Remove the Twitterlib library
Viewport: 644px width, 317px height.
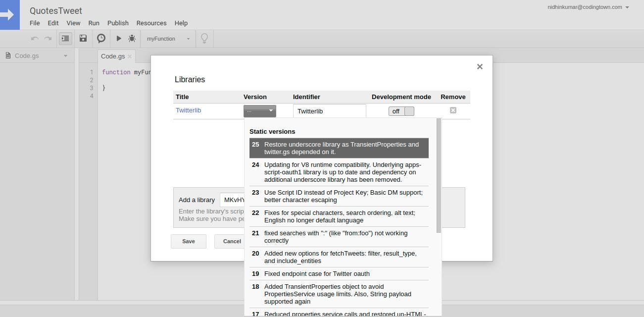click(x=453, y=110)
